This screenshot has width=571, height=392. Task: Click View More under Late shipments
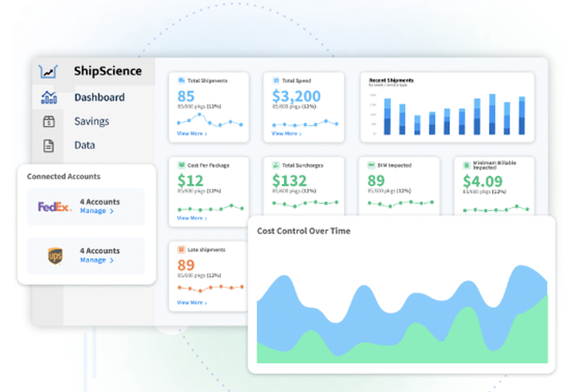coord(192,302)
